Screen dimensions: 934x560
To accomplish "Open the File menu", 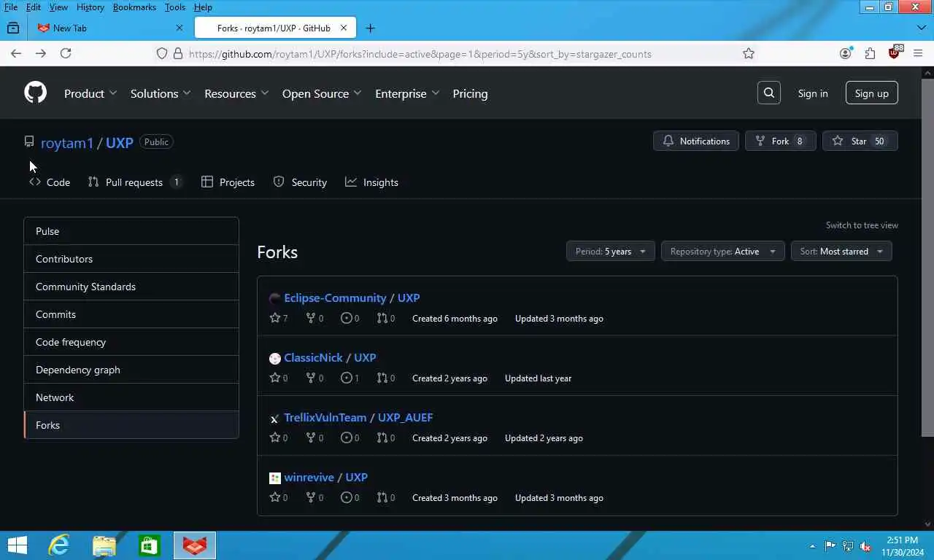I will coord(11,7).
